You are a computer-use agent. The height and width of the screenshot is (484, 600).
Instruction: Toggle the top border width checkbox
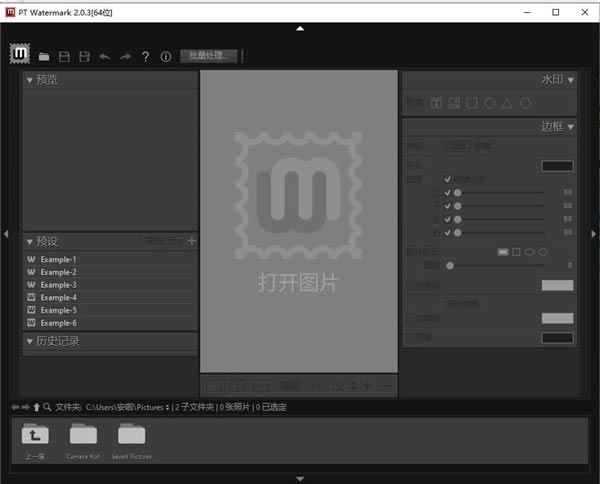[447, 192]
